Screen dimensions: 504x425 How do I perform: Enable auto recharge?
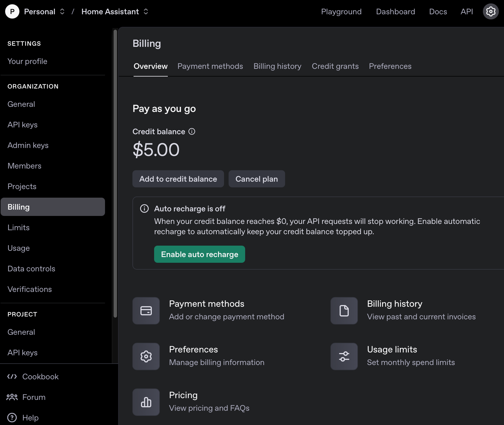[x=199, y=254]
